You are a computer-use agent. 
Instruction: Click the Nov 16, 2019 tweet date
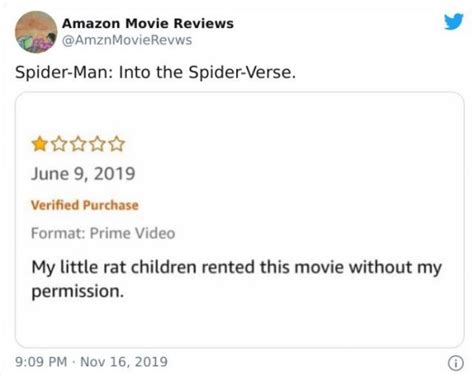[124, 362]
